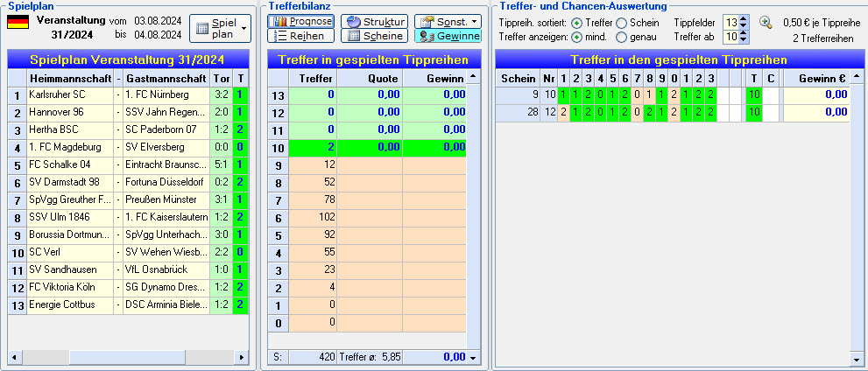
Task: Select the Schein 28 Tippreihe row
Action: pyautogui.click(x=673, y=112)
